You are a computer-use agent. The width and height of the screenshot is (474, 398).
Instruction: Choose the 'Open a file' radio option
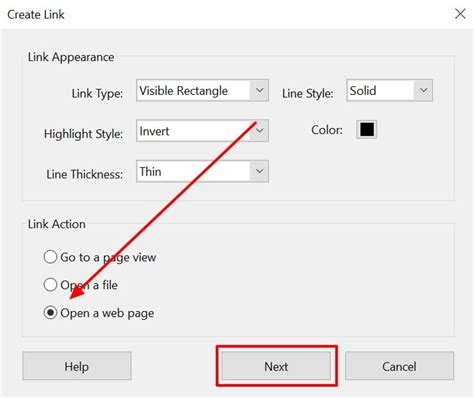click(x=50, y=285)
